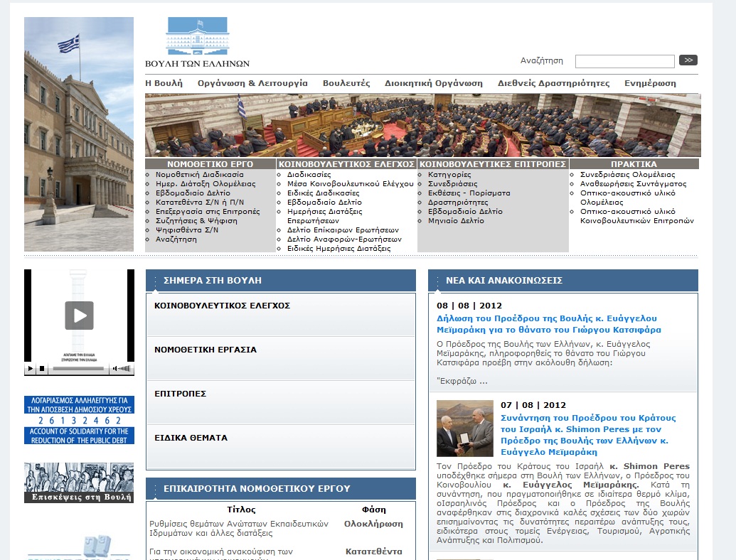This screenshot has width=736, height=560.
Task: Open the Διεθνείς Δραστηριότητες menu
Action: (553, 83)
